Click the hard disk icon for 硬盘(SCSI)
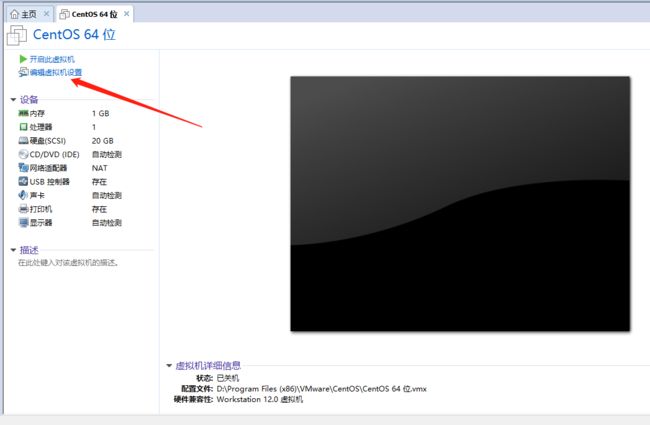 click(23, 141)
